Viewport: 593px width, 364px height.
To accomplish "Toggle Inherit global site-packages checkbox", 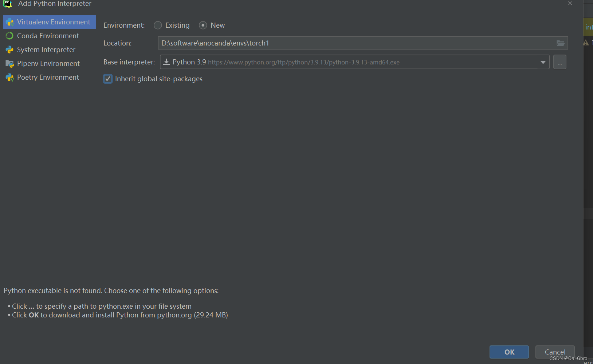I will (x=108, y=79).
